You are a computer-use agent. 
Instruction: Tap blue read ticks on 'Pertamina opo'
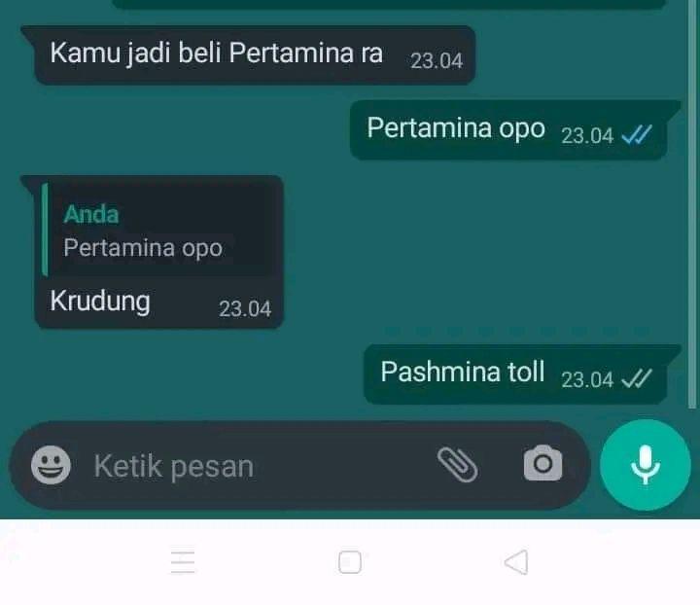[637, 135]
